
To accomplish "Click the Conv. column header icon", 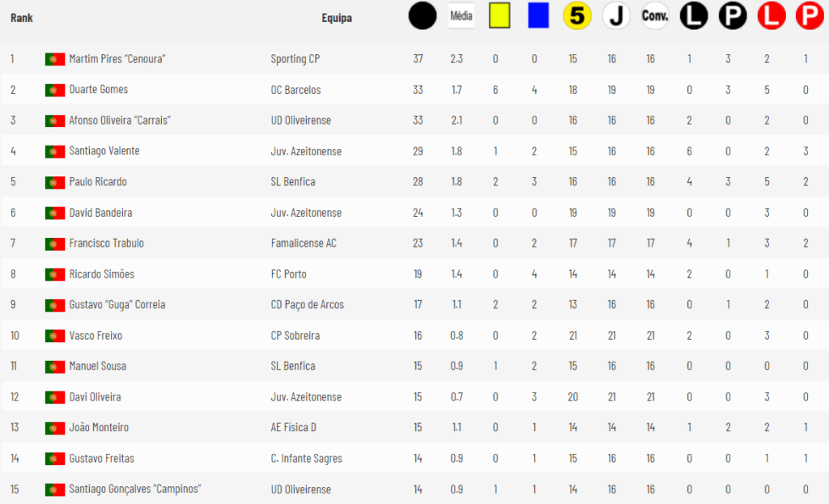I will coord(654,16).
